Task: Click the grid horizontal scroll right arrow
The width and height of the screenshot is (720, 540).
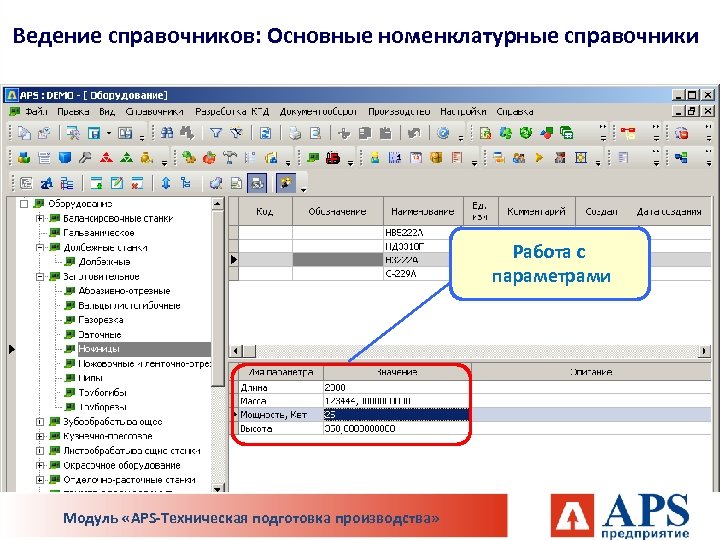Action: [x=704, y=351]
